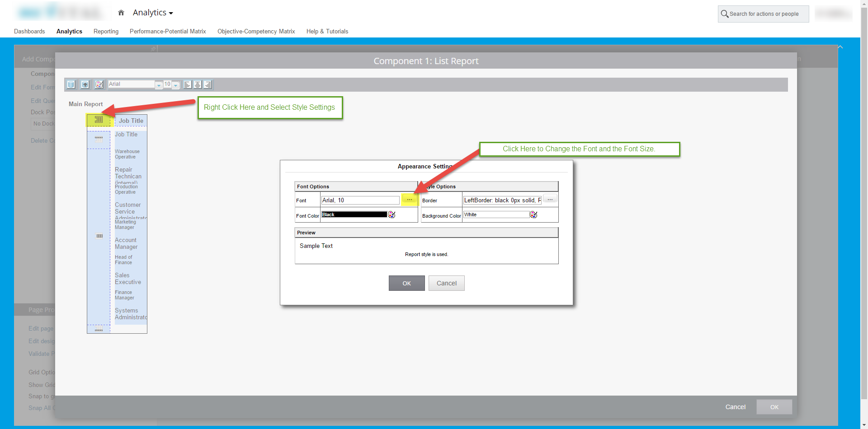Click the database cylinder toolbar icon
Image resolution: width=868 pixels, height=429 pixels.
point(71,84)
